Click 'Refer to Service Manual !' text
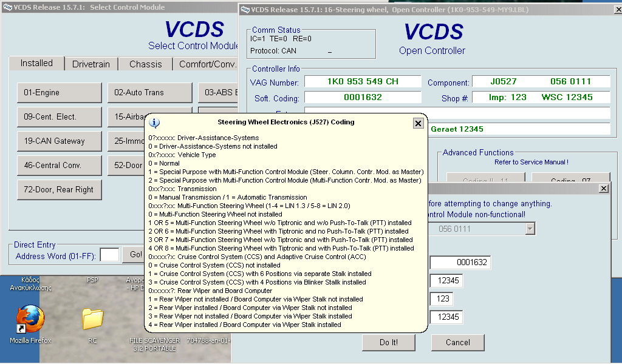This screenshot has height=364, width=622. [531, 162]
